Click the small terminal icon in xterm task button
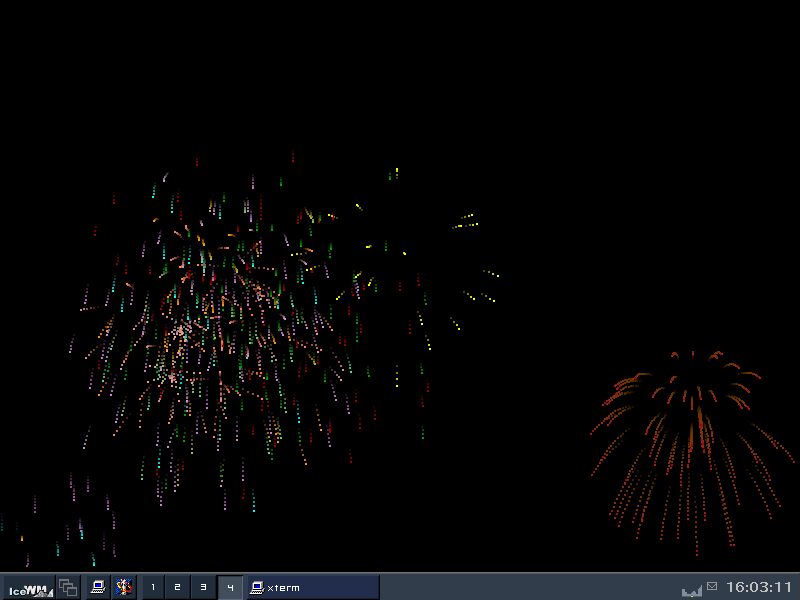 (257, 588)
